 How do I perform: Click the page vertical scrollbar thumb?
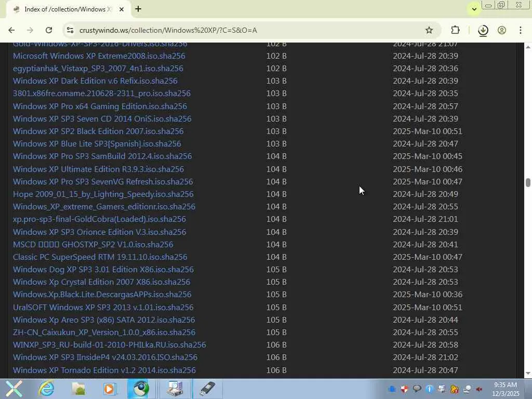528,182
